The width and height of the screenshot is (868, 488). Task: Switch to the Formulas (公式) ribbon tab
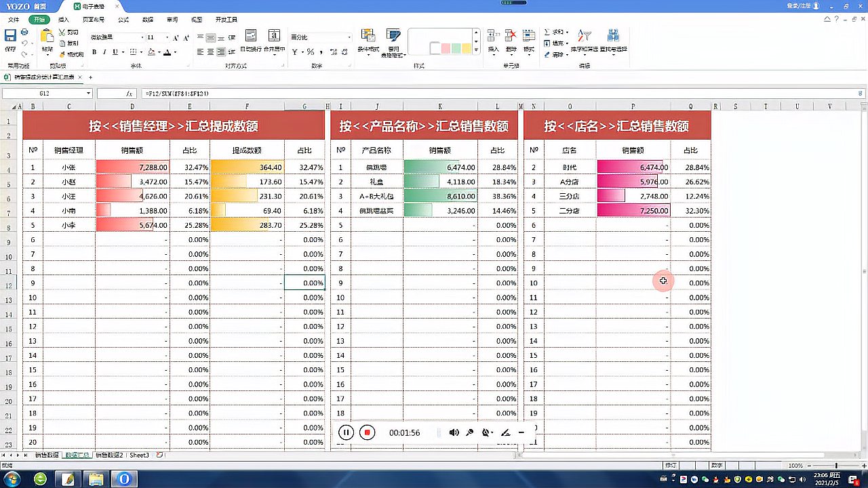click(123, 20)
